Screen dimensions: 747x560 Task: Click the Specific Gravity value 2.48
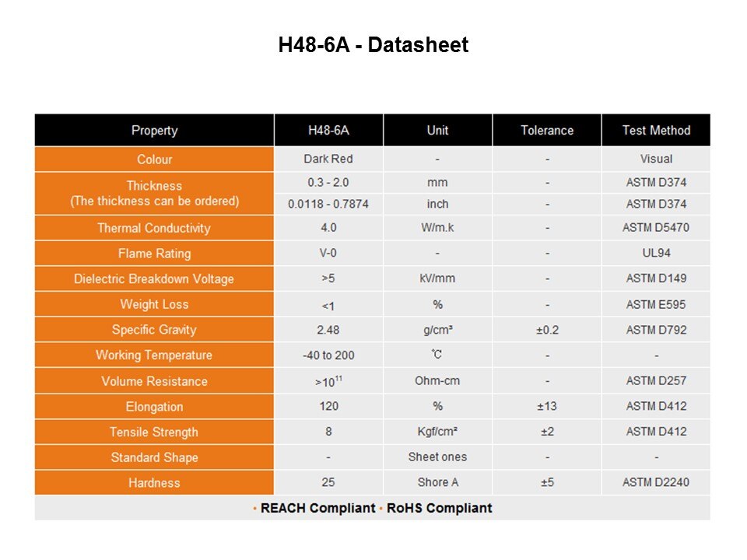click(x=328, y=330)
